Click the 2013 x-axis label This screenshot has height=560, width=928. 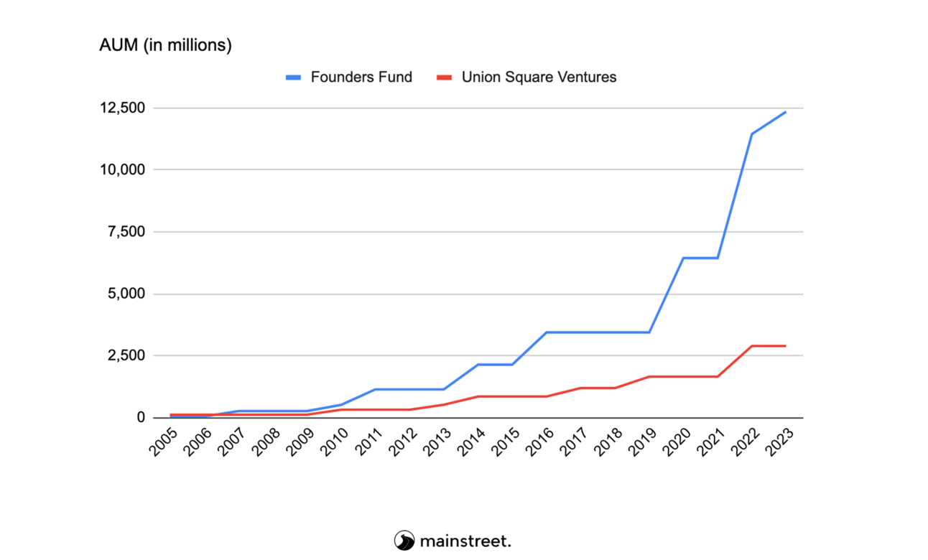point(438,441)
